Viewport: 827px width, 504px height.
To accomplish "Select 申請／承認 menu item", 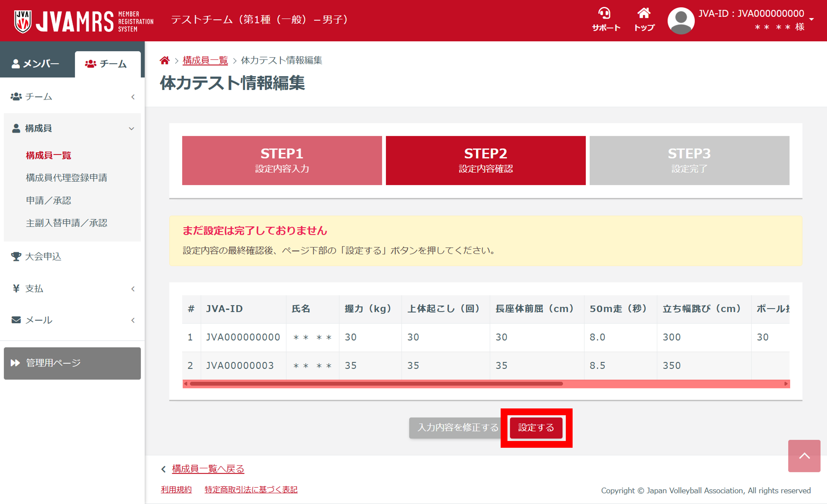I will tap(49, 201).
